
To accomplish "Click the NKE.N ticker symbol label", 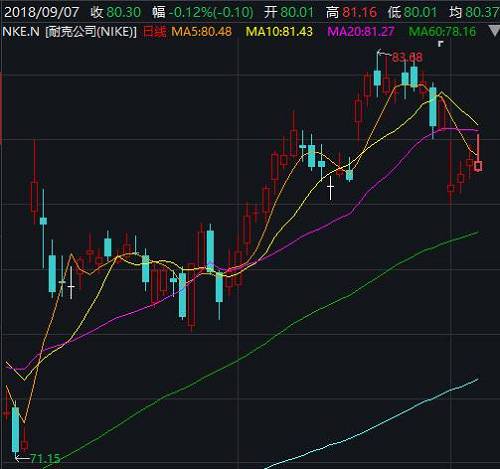I will pos(21,32).
